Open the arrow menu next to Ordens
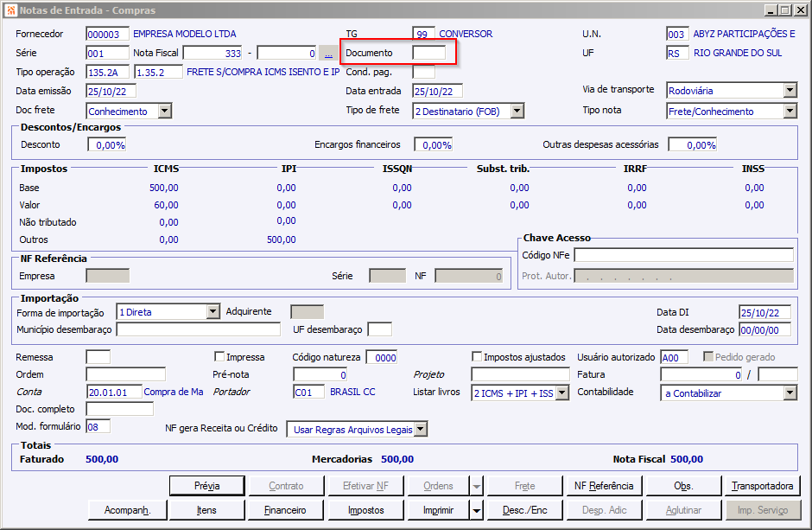This screenshot has height=530, width=812. click(476, 486)
